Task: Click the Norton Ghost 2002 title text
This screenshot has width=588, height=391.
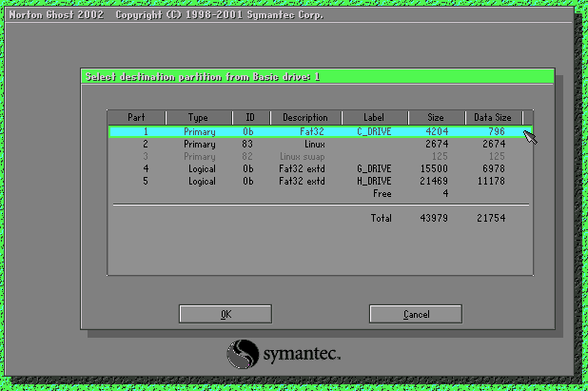Action: 56,15
